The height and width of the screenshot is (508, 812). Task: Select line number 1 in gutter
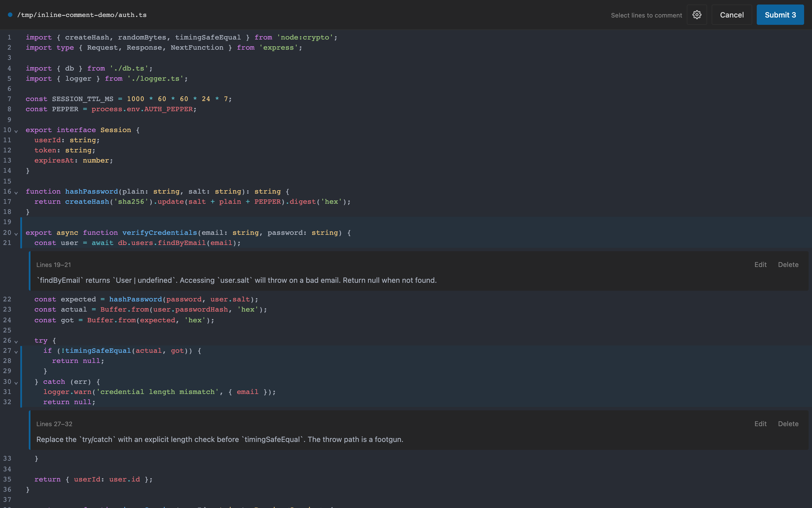(9, 37)
